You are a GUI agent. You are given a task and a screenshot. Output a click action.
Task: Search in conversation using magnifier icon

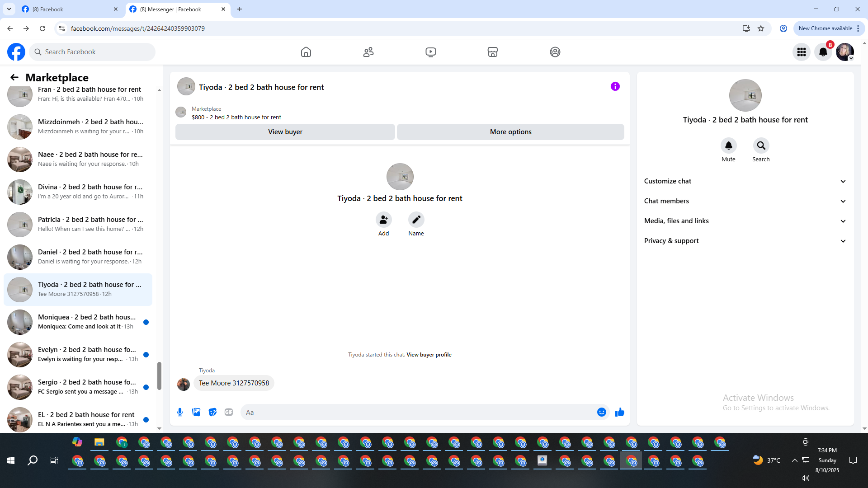tap(761, 145)
